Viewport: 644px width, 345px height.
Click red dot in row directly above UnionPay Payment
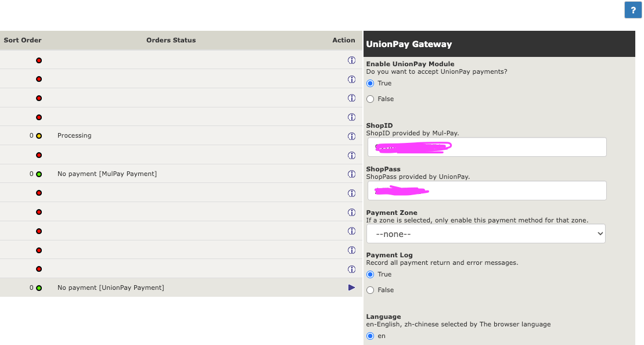coord(39,269)
